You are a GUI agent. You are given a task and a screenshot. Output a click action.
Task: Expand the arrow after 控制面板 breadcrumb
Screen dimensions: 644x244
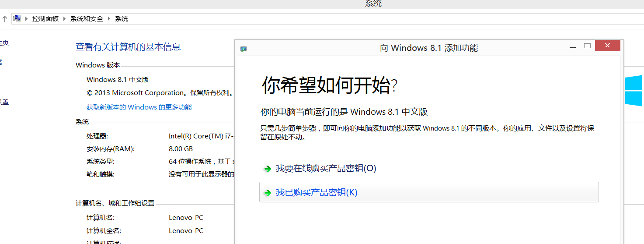pyautogui.click(x=65, y=19)
